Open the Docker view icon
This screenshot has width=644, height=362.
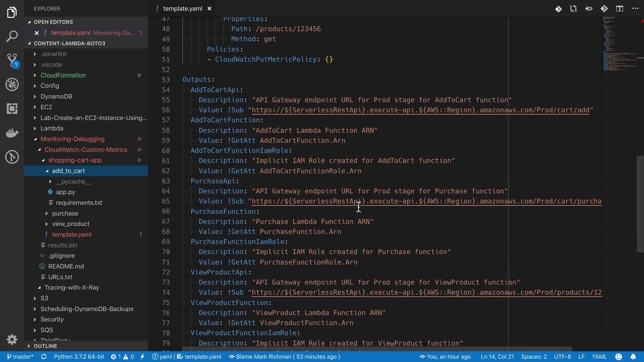tap(12, 133)
